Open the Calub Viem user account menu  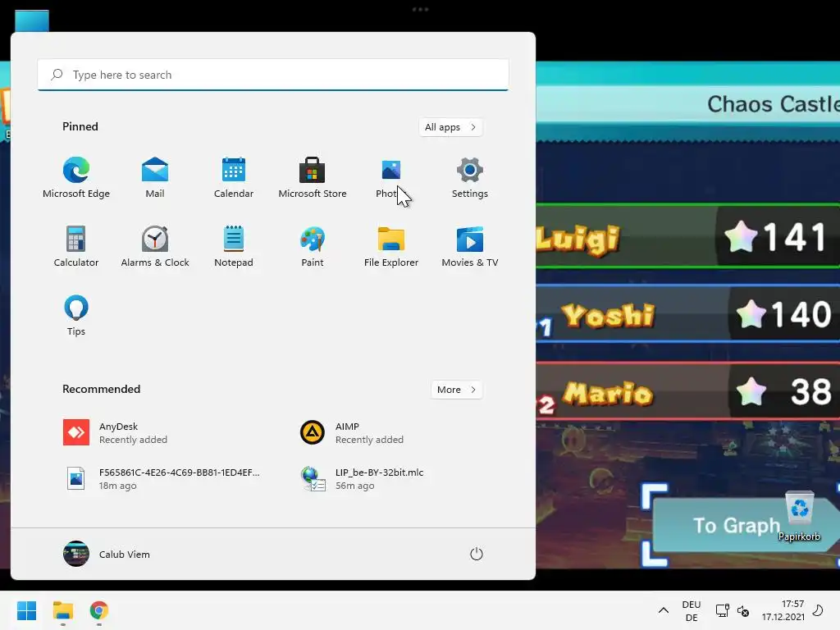coord(107,554)
